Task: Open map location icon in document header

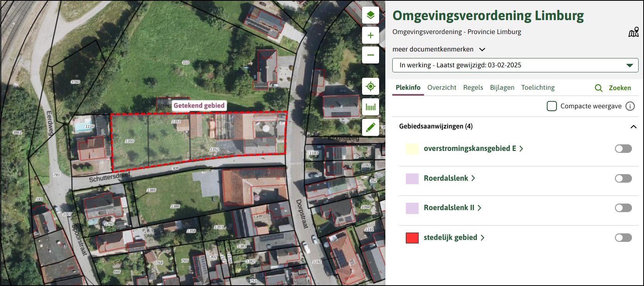Action: 634,32
